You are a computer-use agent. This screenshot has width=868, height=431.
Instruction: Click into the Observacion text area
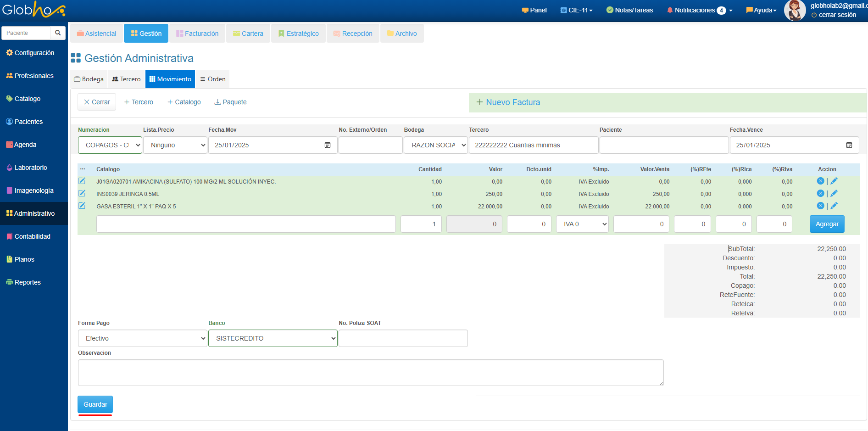[x=370, y=372]
